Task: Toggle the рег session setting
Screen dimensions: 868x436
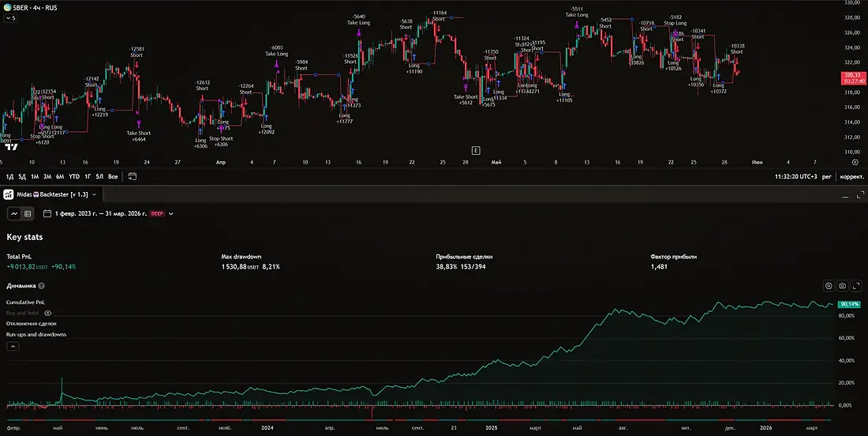Action: click(827, 177)
